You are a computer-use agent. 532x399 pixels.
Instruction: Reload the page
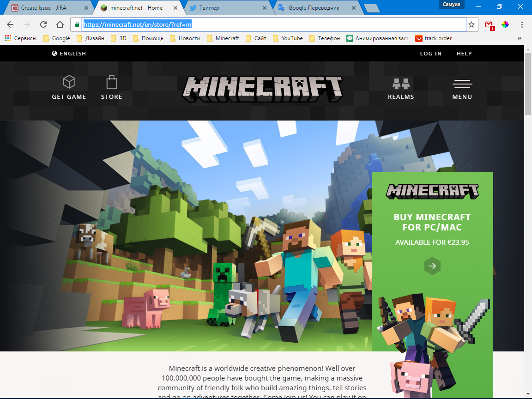click(43, 24)
